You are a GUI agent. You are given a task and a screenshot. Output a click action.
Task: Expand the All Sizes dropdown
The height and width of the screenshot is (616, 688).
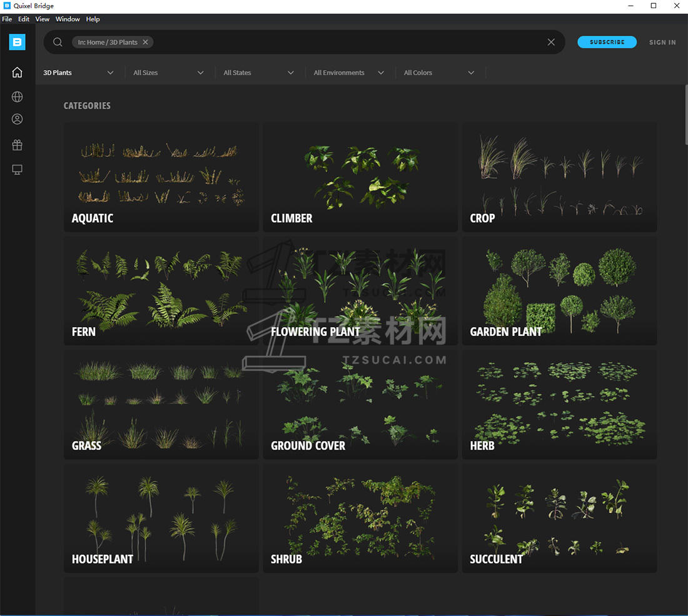click(x=168, y=73)
